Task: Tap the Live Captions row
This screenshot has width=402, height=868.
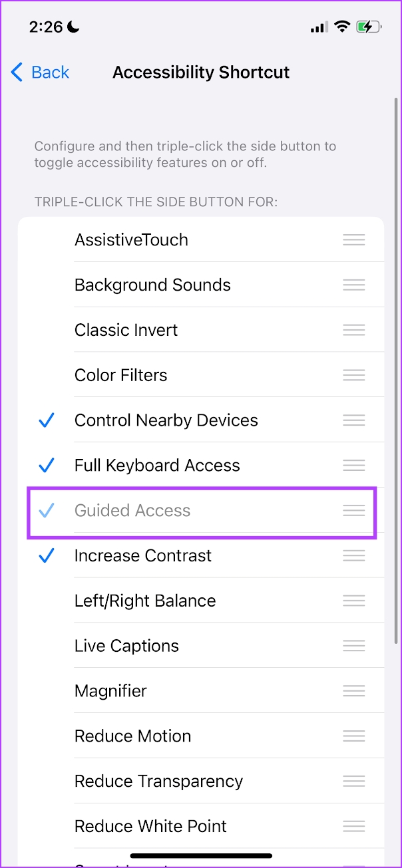Action: (126, 645)
